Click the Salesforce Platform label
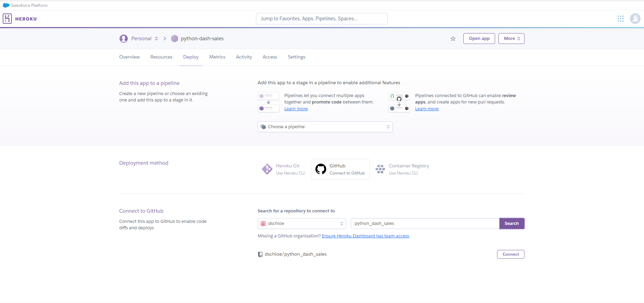Screen dimensions: 644x303 [x=29, y=5]
